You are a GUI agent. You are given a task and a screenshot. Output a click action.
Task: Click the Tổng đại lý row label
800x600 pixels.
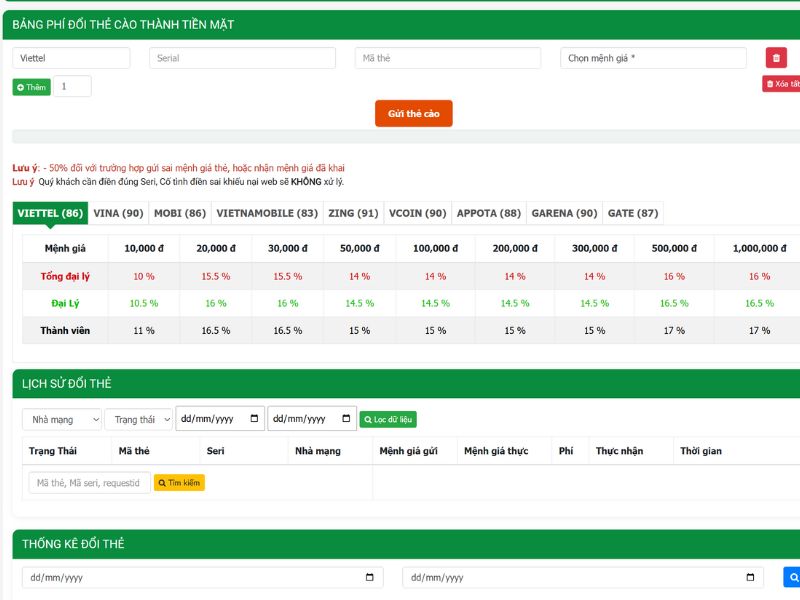65,276
